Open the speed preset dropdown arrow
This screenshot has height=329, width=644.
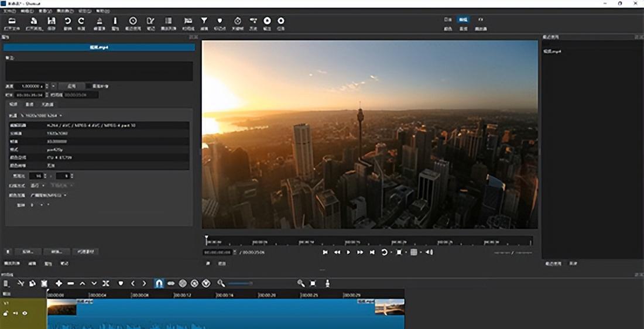[53, 86]
